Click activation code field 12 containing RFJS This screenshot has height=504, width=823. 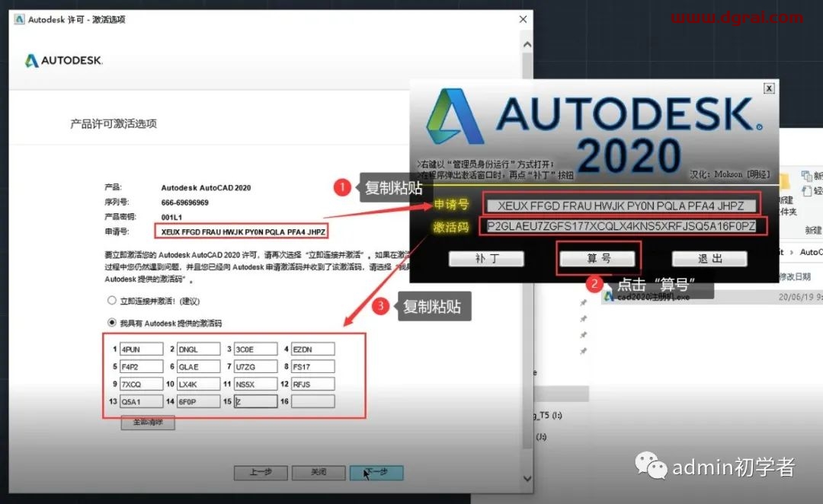tap(313, 384)
